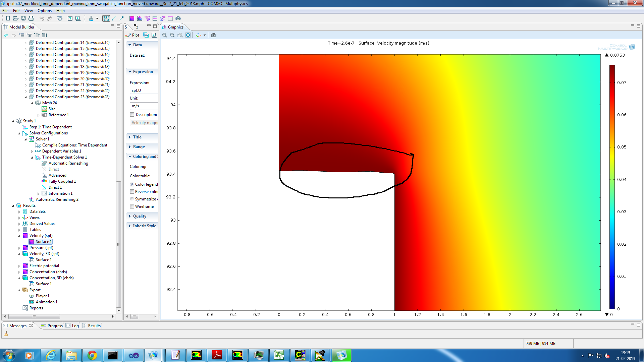644x362 pixels.
Task: Click the Save model toolbar icon
Action: [x=23, y=18]
